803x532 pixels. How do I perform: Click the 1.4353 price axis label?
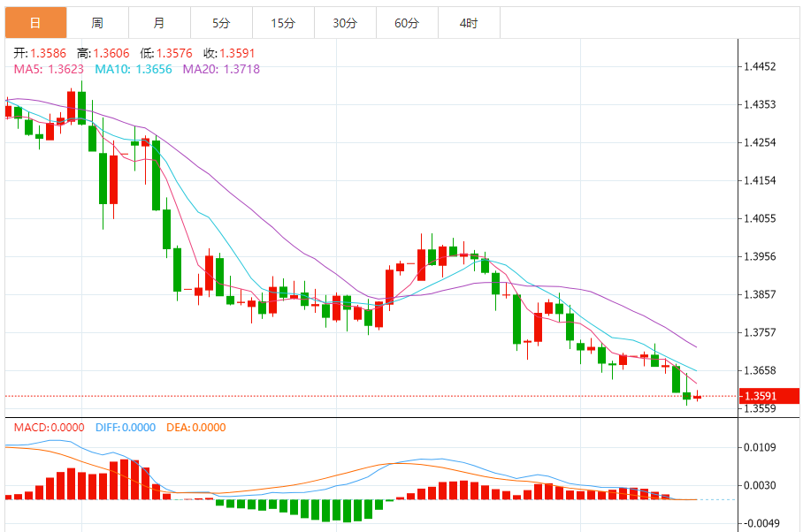(x=760, y=104)
